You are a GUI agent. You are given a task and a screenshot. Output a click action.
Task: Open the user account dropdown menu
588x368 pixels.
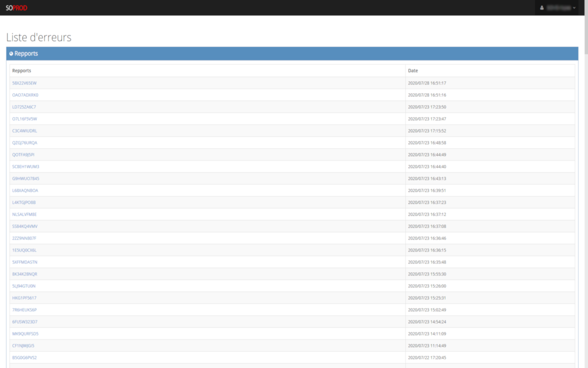[557, 7]
